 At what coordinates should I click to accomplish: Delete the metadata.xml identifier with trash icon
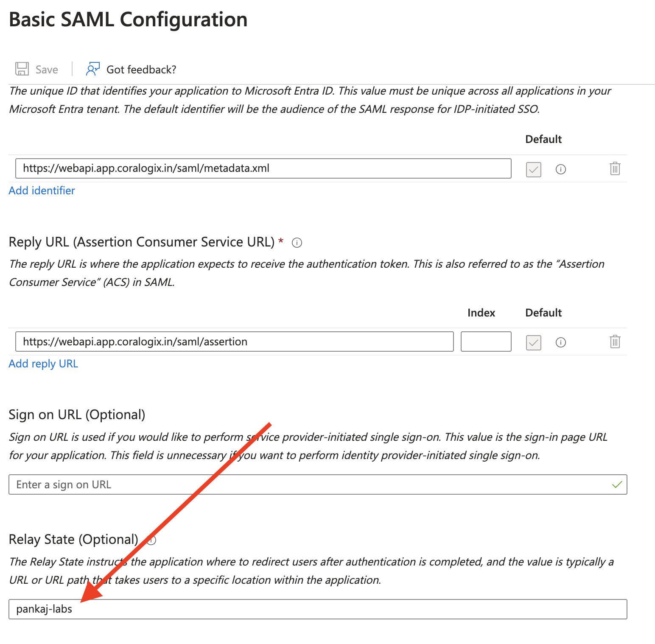[x=615, y=168]
